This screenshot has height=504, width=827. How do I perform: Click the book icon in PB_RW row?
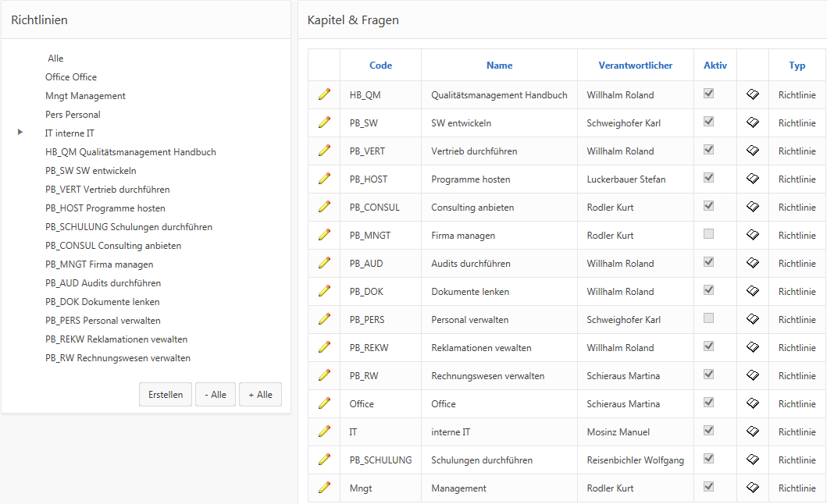752,375
